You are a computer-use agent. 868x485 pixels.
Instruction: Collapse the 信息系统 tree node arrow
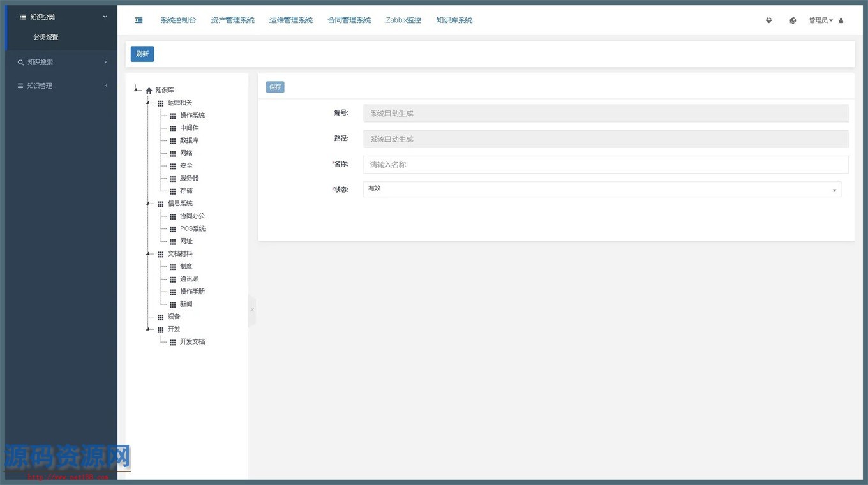coord(148,203)
